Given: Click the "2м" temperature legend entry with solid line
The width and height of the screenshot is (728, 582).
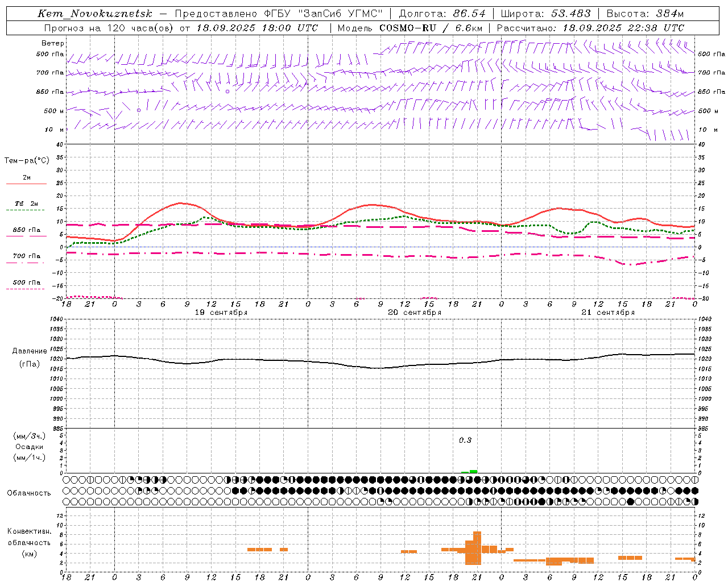Looking at the screenshot, I should 27,177.
